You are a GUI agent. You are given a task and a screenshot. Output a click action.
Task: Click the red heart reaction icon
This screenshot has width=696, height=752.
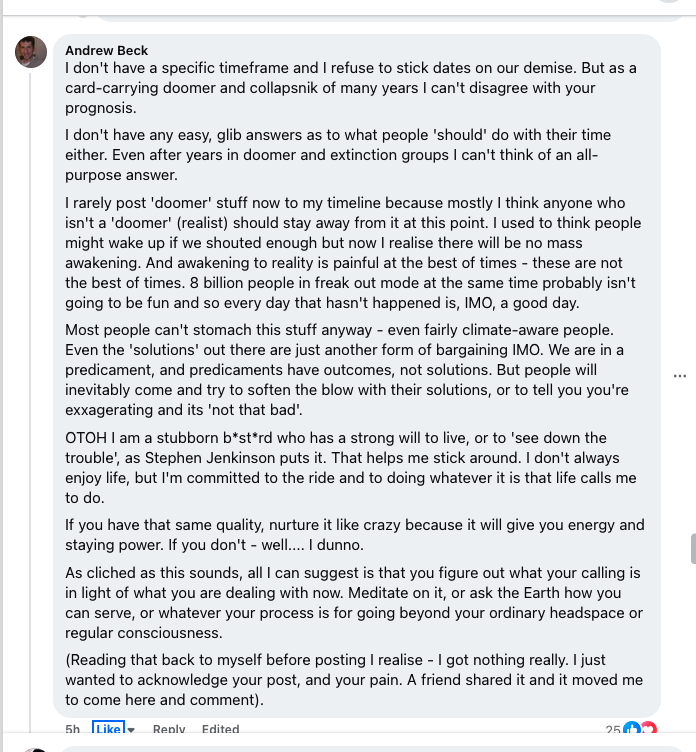click(648, 730)
